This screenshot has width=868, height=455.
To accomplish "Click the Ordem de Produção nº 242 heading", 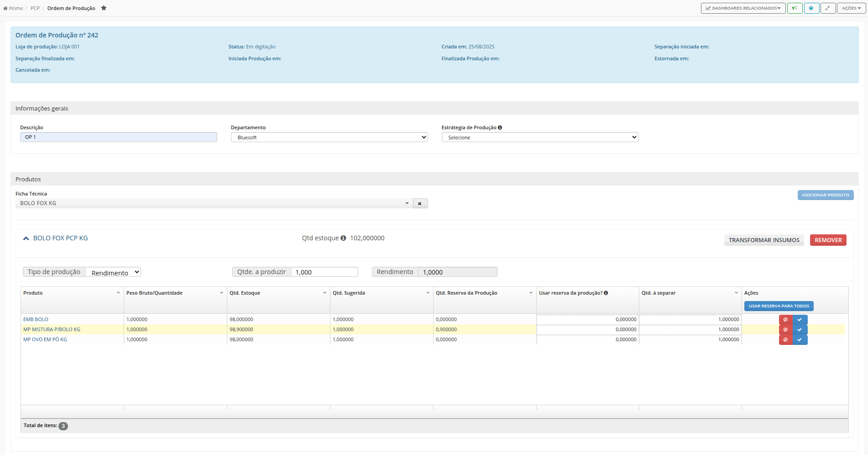I will tap(57, 35).
